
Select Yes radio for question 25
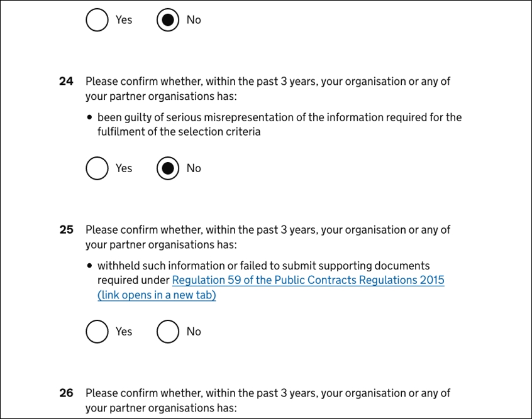97,331
